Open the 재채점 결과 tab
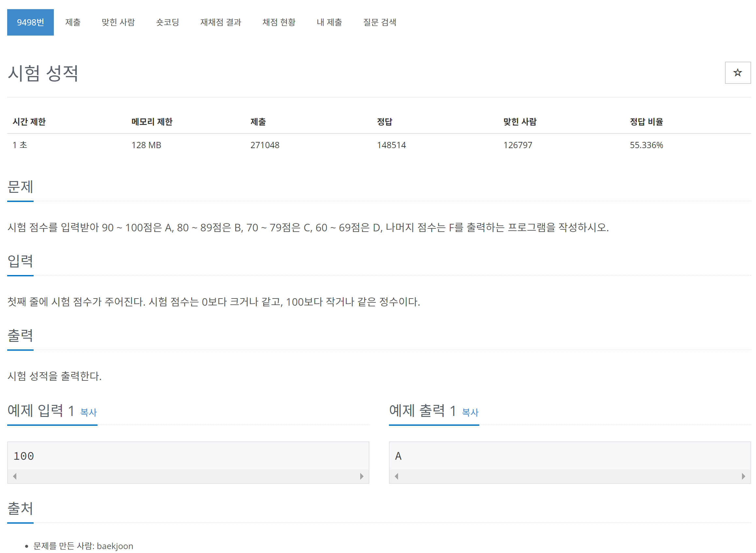 pos(221,23)
